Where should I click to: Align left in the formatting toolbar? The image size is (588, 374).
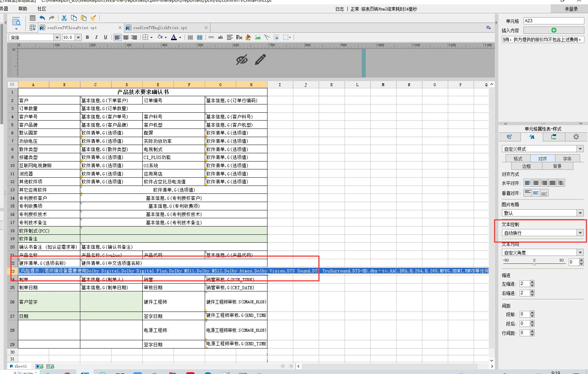(118, 37)
